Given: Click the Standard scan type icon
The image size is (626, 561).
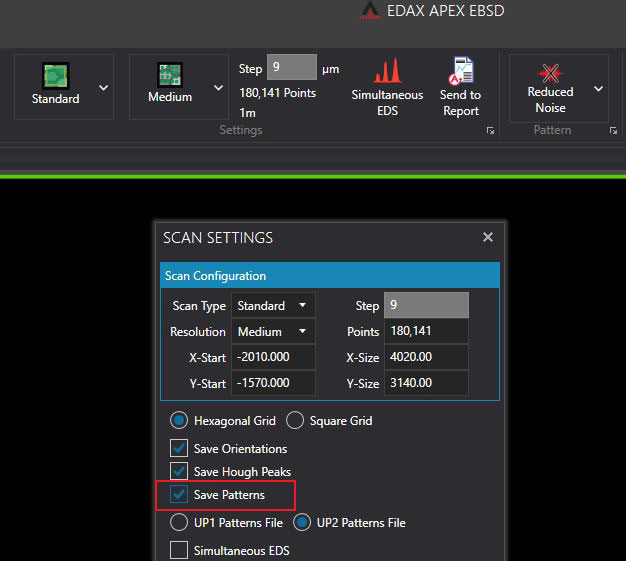Looking at the screenshot, I should click(55, 77).
